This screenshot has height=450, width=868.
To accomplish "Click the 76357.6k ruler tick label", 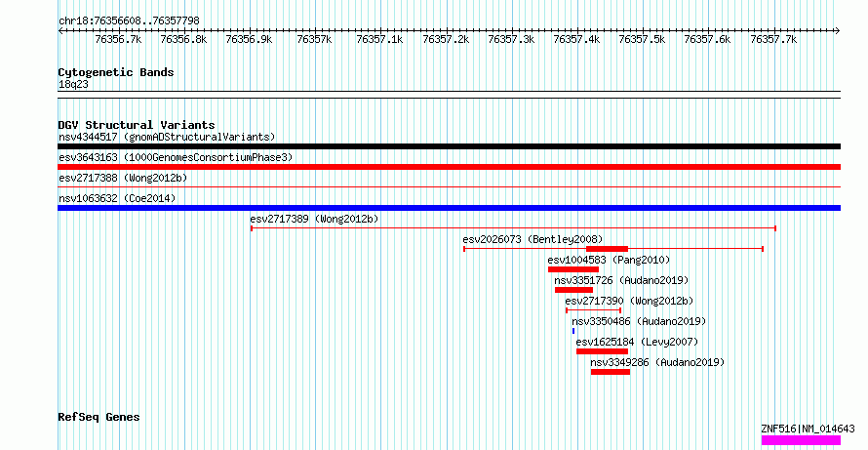I will pos(707,39).
